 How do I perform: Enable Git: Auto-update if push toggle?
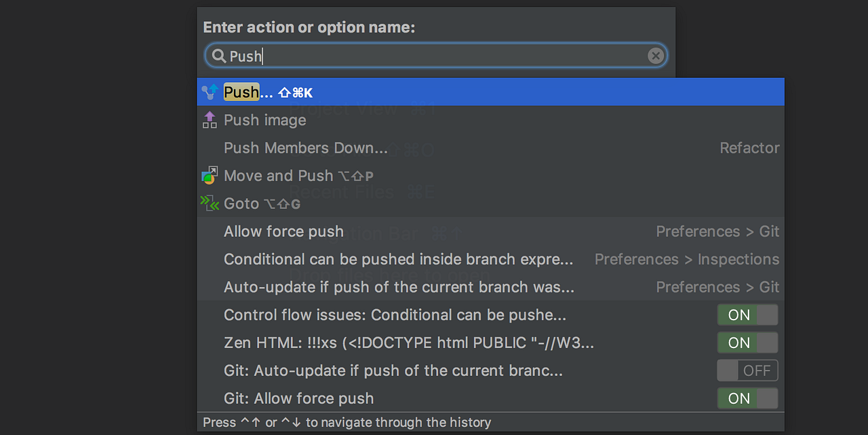(x=747, y=370)
